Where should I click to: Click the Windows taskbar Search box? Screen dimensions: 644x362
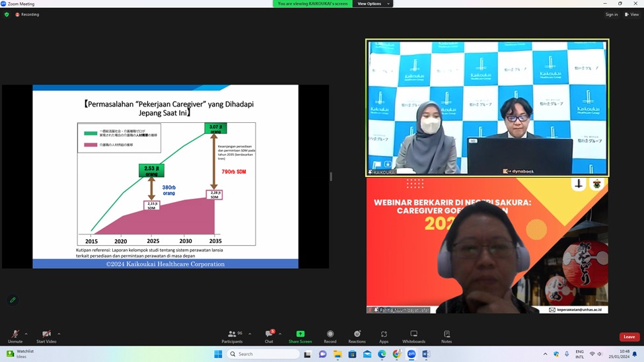pyautogui.click(x=264, y=354)
